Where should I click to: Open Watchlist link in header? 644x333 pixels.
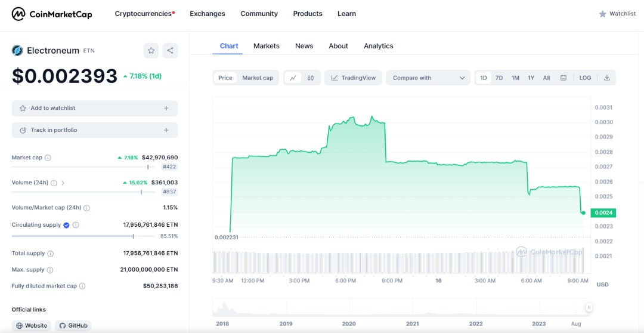point(623,14)
